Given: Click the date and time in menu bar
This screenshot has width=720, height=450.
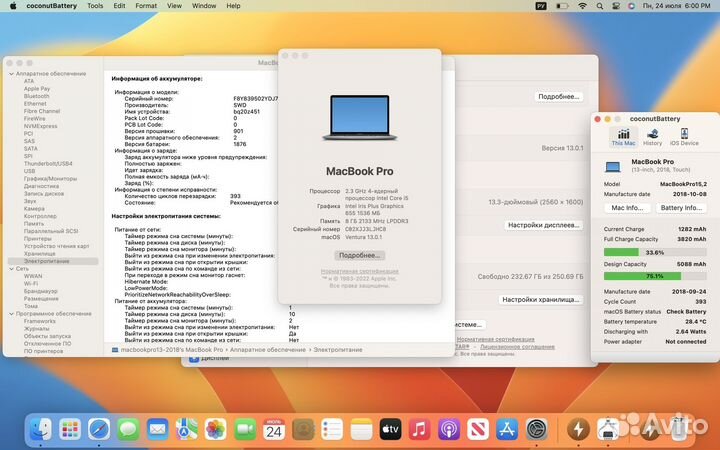Looking at the screenshot, I should [x=676, y=6].
